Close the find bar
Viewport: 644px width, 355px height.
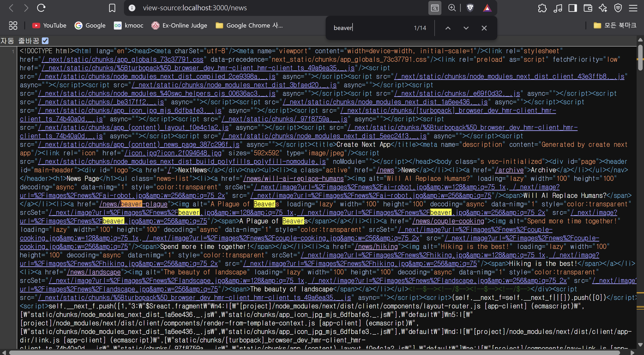click(484, 28)
